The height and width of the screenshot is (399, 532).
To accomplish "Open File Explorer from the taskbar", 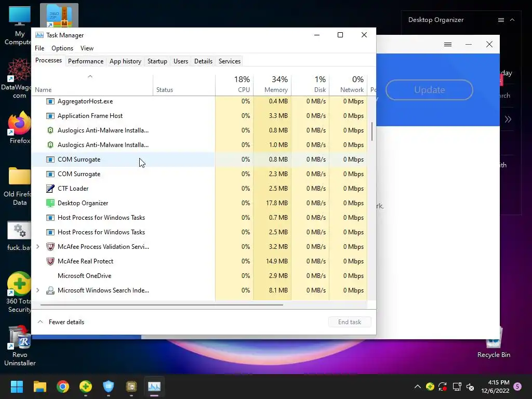I will (39, 387).
